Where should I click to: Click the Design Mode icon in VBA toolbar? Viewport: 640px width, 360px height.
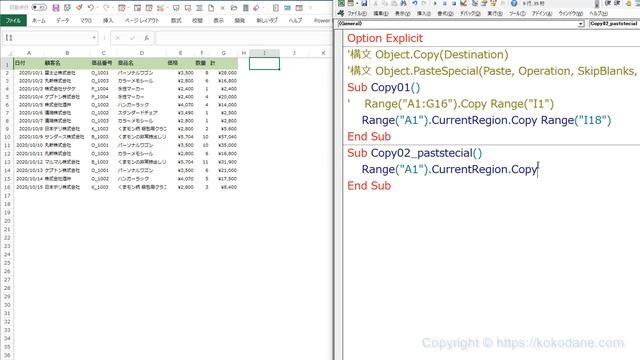pyautogui.click(x=464, y=3)
